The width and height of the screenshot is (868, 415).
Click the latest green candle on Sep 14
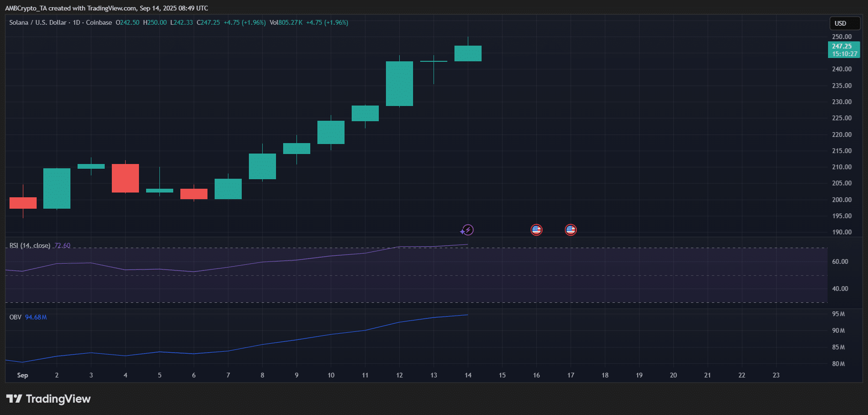click(x=468, y=53)
